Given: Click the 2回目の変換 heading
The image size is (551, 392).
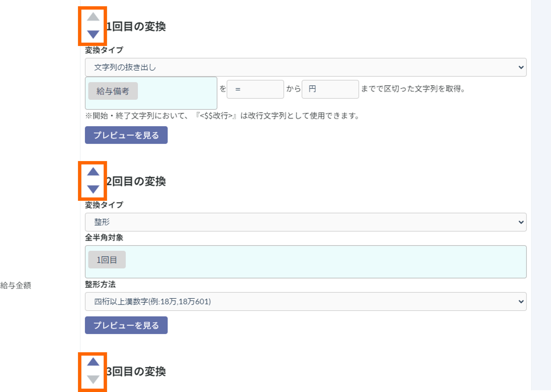Looking at the screenshot, I should (x=136, y=181).
